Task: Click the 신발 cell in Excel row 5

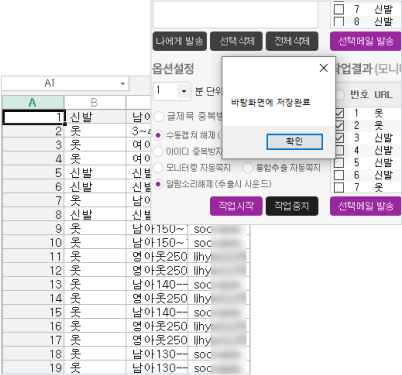Action: (95, 173)
